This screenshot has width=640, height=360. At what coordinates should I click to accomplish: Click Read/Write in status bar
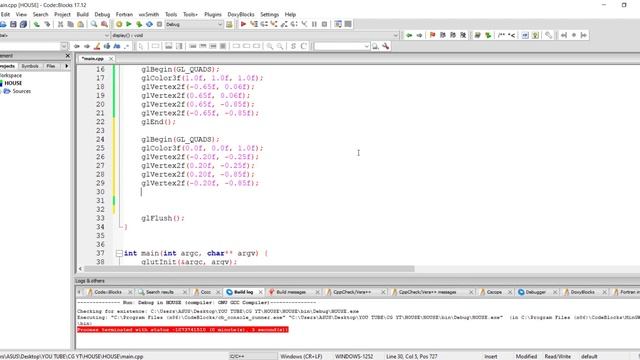(x=558, y=357)
